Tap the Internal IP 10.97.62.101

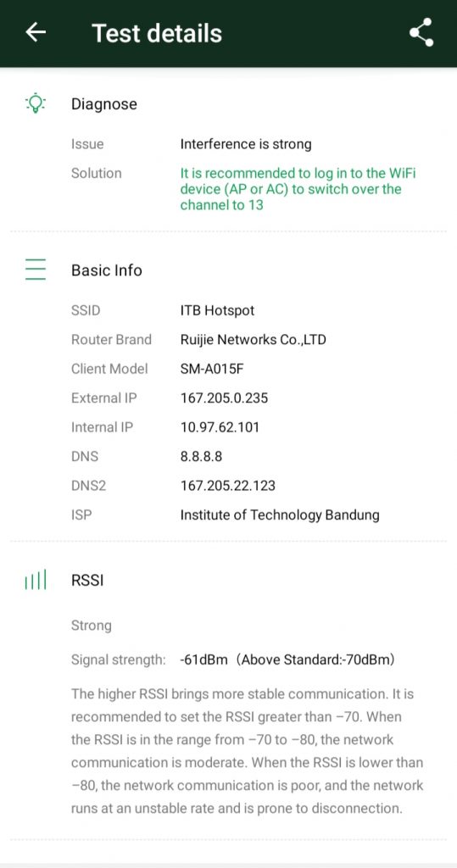point(220,427)
